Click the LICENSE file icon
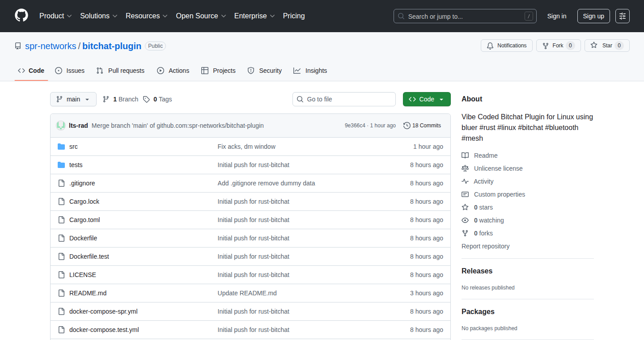 click(61, 275)
